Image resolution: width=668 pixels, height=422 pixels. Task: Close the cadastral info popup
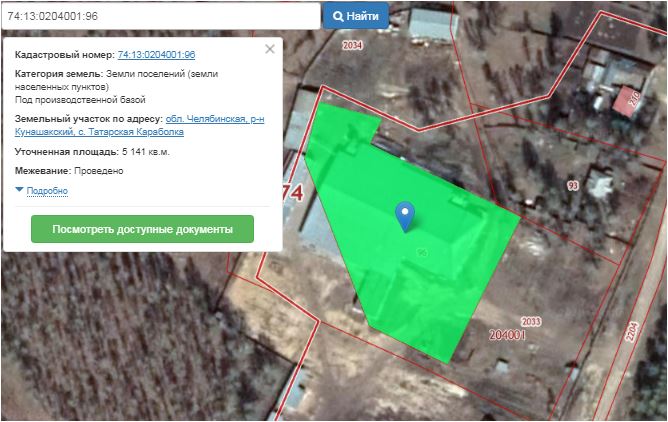pos(269,48)
